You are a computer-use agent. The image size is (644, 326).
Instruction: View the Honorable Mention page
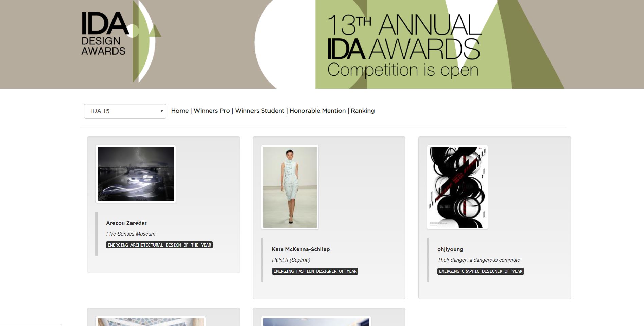(317, 111)
